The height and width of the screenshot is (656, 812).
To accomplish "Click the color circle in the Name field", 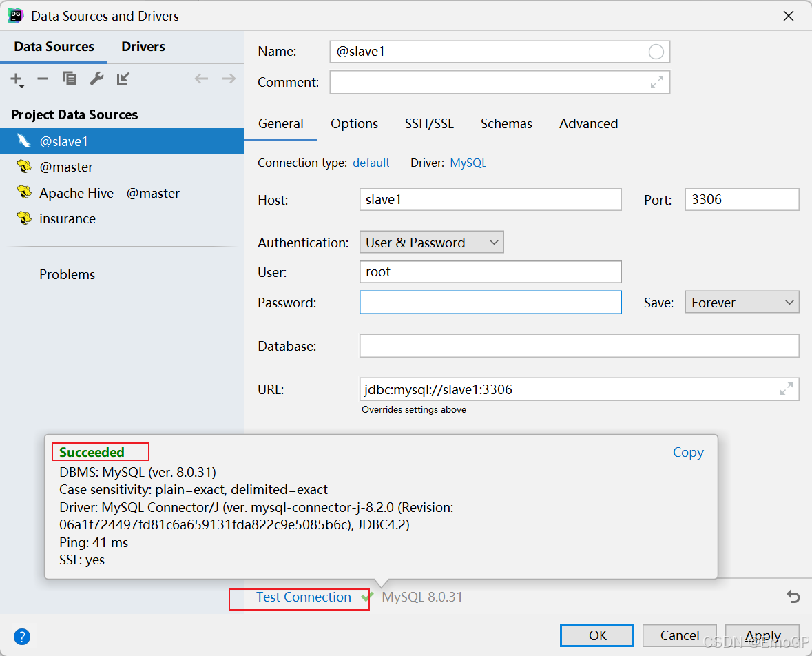I will (656, 52).
